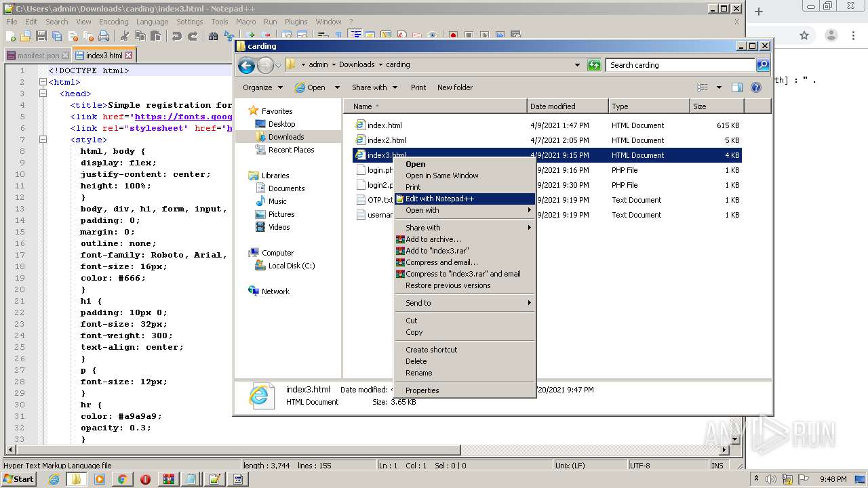868x488 pixels.
Task: Toggle indent guide in Notepad++ toolbar
Action: coord(355,35)
